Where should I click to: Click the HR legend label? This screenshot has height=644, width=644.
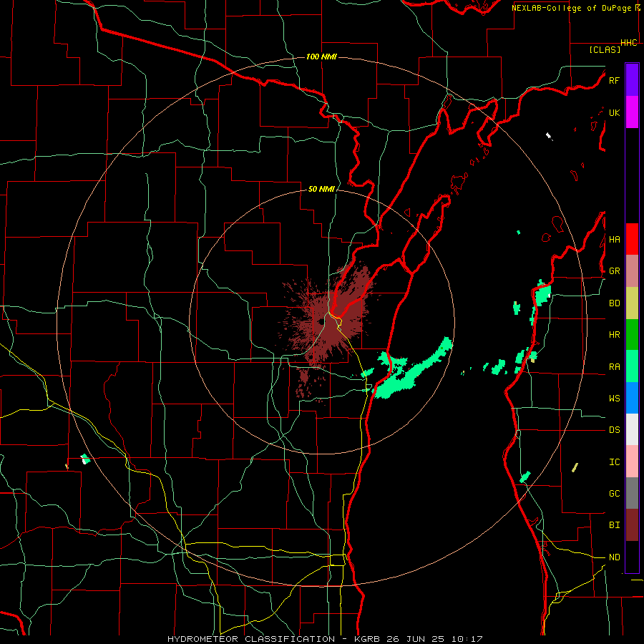tap(614, 335)
